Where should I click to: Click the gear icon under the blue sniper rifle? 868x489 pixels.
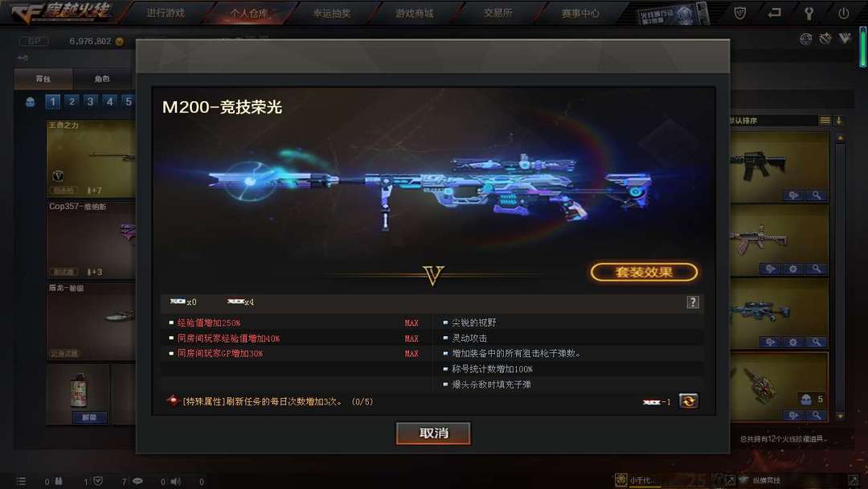tap(792, 343)
